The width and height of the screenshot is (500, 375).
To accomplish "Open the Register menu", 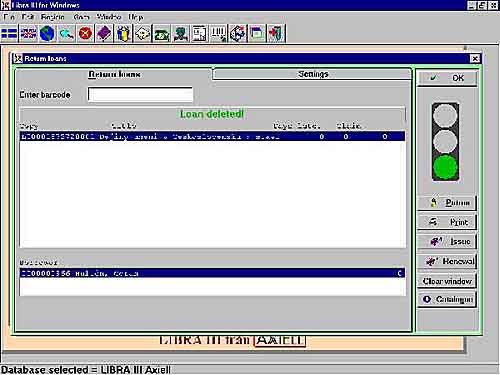I will [x=52, y=17].
